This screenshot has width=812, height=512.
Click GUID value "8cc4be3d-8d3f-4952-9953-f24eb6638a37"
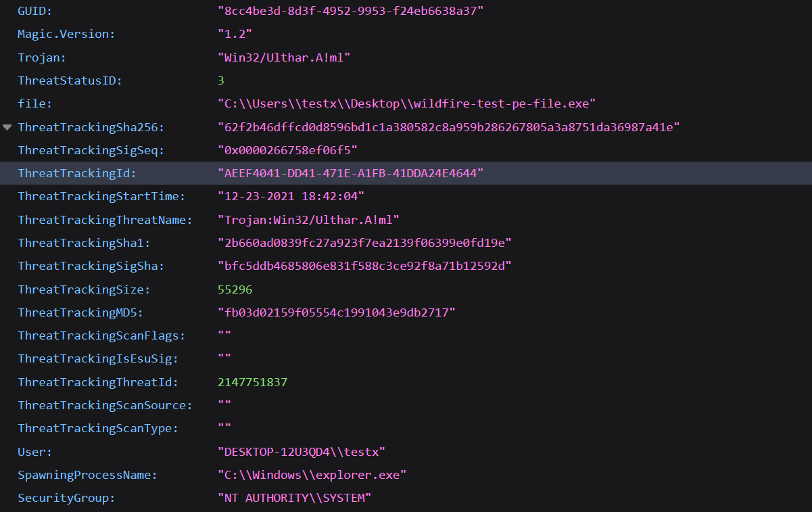coord(351,11)
